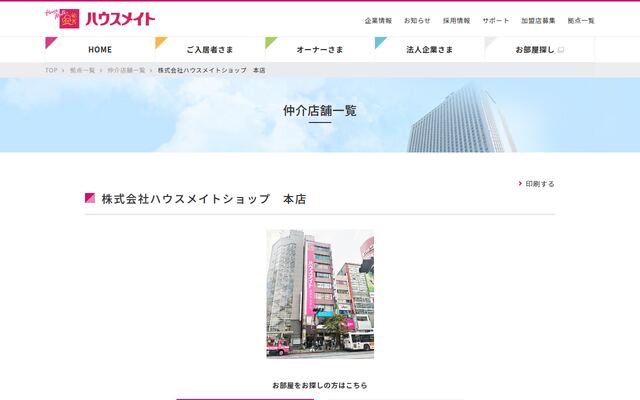
Task: Select the ご入居者さま navigation tab
Action: [x=210, y=49]
